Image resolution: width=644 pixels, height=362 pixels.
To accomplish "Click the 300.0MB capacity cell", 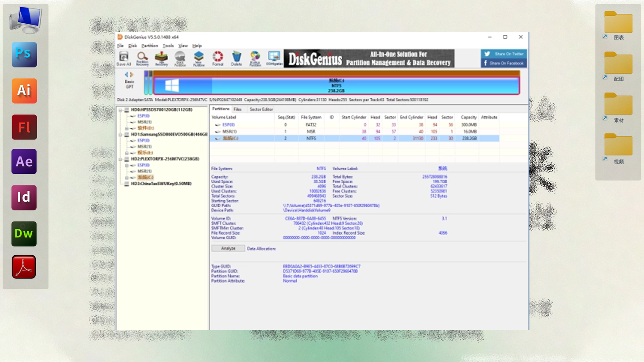I will (469, 125).
